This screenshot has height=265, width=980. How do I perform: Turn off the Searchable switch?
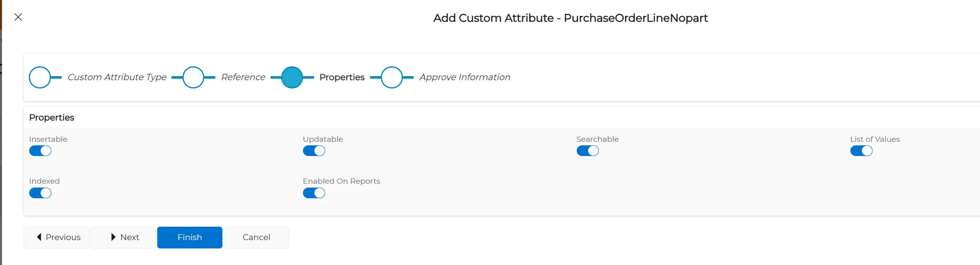coord(587,151)
